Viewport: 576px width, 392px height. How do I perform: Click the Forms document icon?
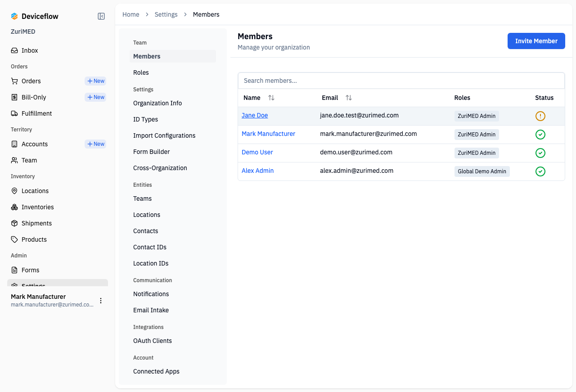[14, 270]
